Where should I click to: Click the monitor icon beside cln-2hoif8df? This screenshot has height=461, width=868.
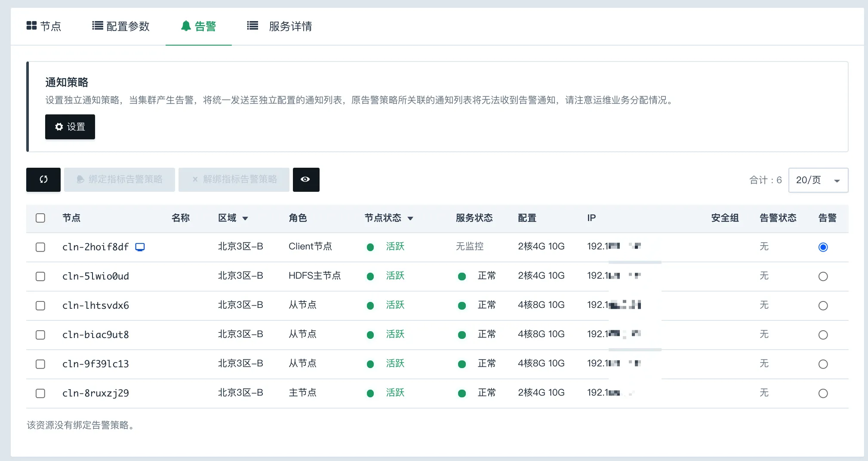click(140, 247)
